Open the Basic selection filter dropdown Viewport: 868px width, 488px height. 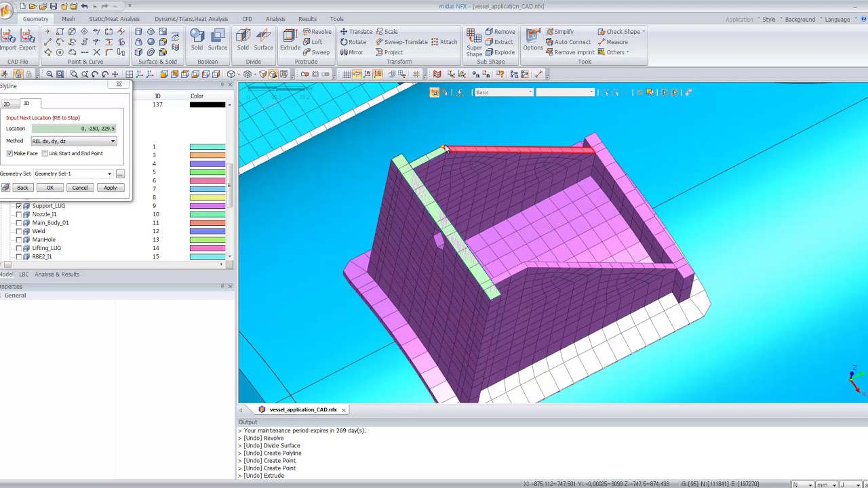504,92
